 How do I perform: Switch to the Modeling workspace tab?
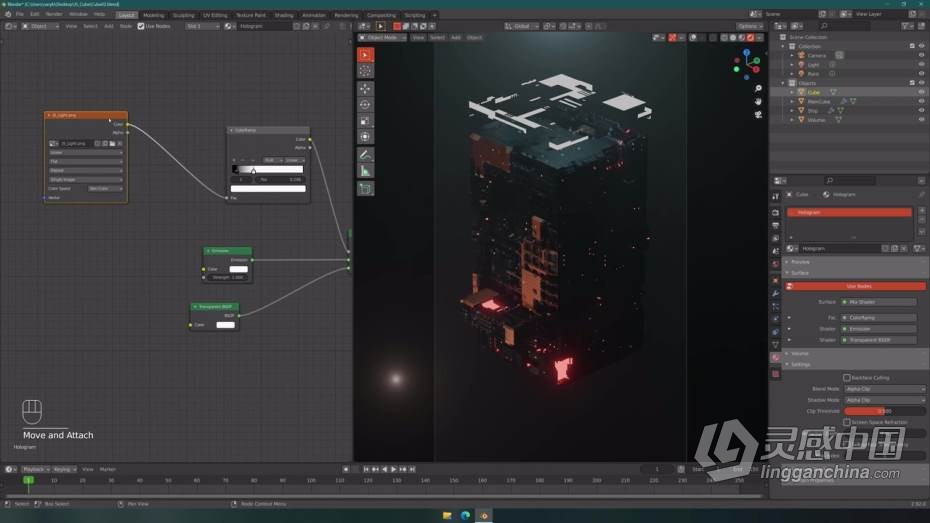tap(154, 15)
